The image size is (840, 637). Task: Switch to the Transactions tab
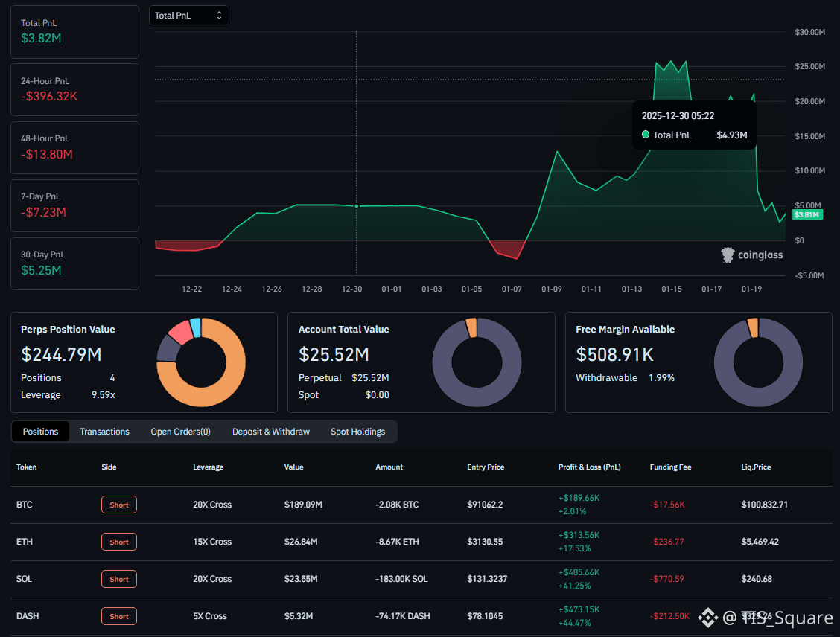(x=104, y=432)
